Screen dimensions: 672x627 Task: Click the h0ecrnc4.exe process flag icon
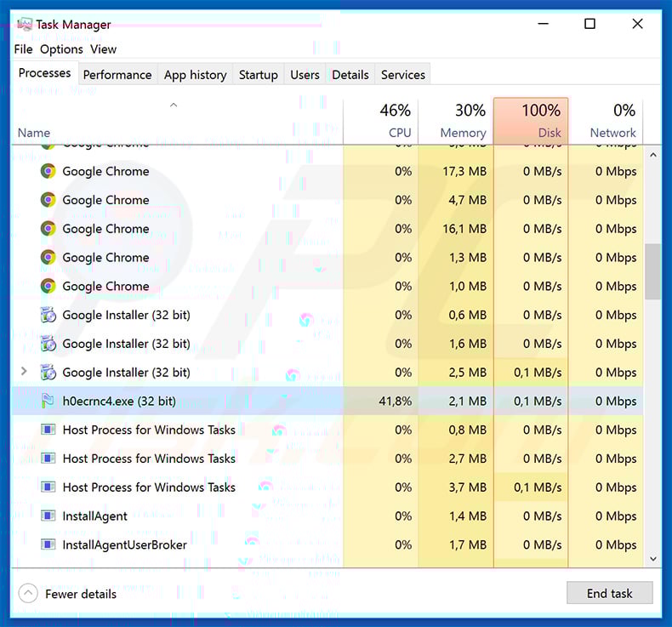pos(48,401)
